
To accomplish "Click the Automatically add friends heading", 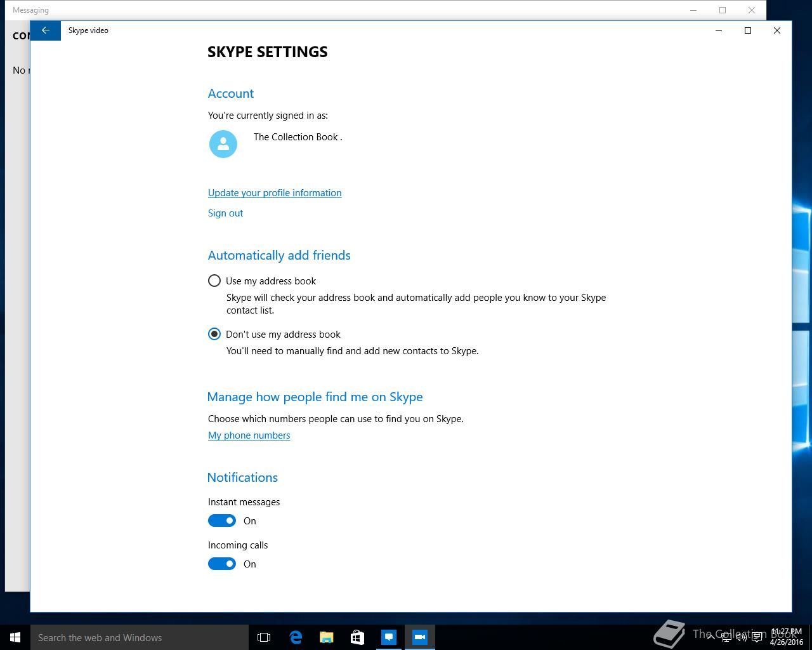I will coord(279,255).
